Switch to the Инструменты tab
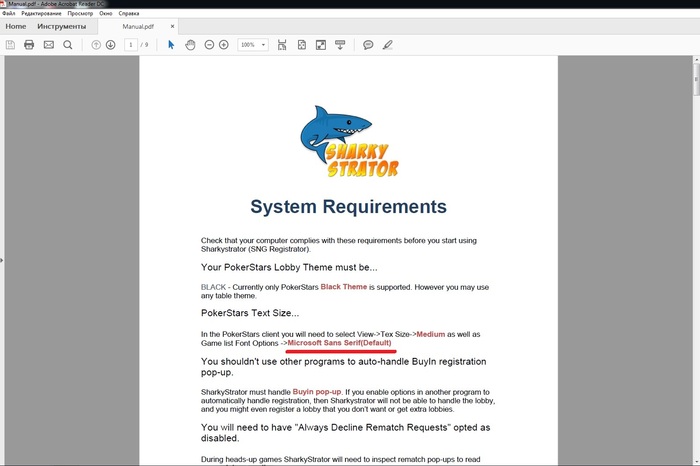 (x=62, y=26)
